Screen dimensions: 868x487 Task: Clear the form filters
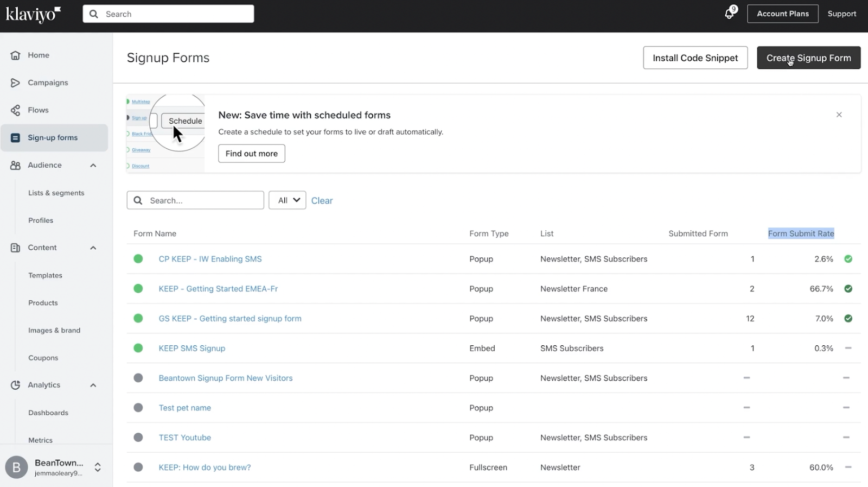coord(322,200)
